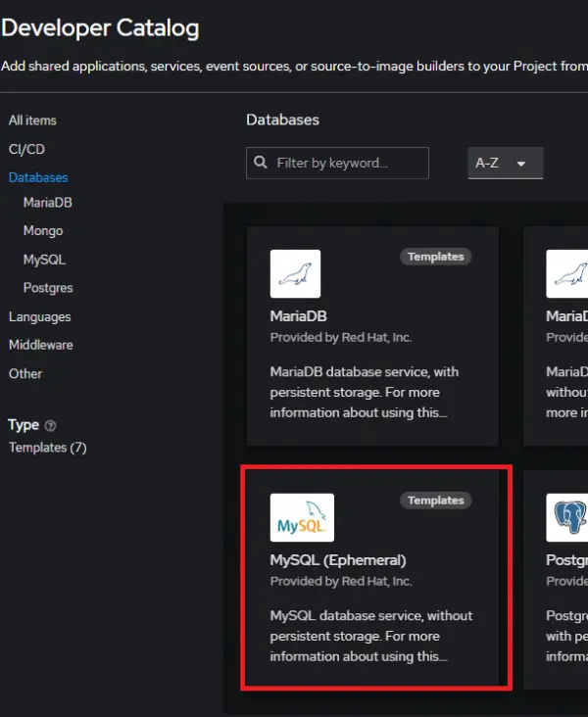The width and height of the screenshot is (588, 717).
Task: Click the MySQL dolphin logo icon
Action: pos(302,518)
